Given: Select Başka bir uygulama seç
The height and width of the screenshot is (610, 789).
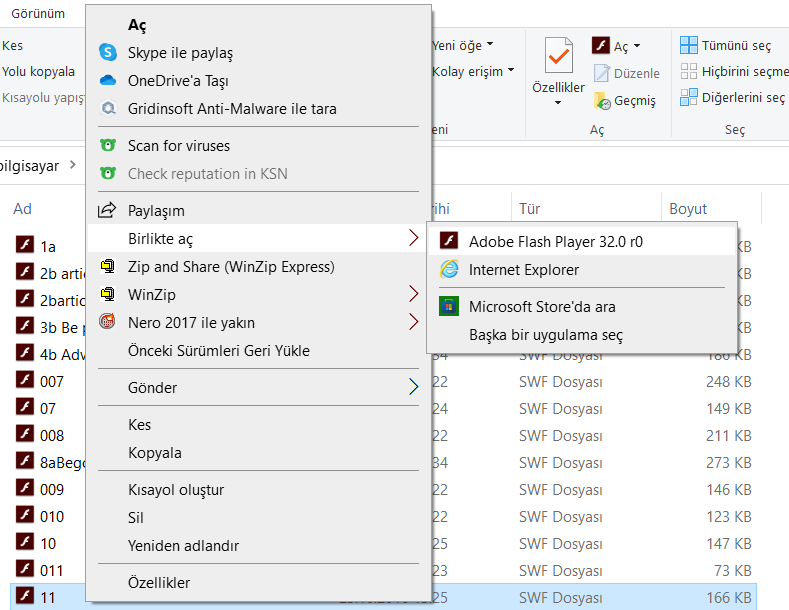Looking at the screenshot, I should [546, 335].
